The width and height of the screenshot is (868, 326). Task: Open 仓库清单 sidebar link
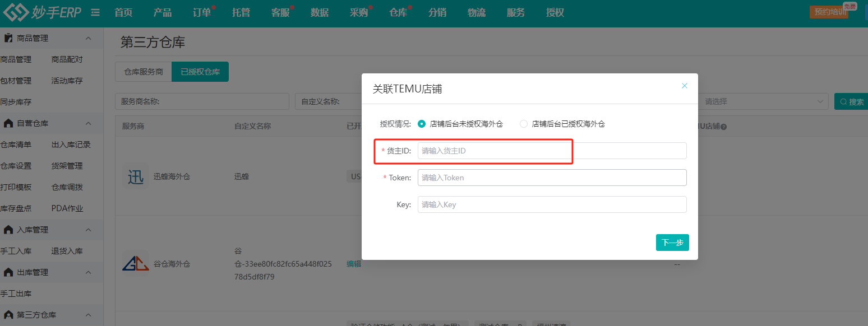(x=16, y=145)
